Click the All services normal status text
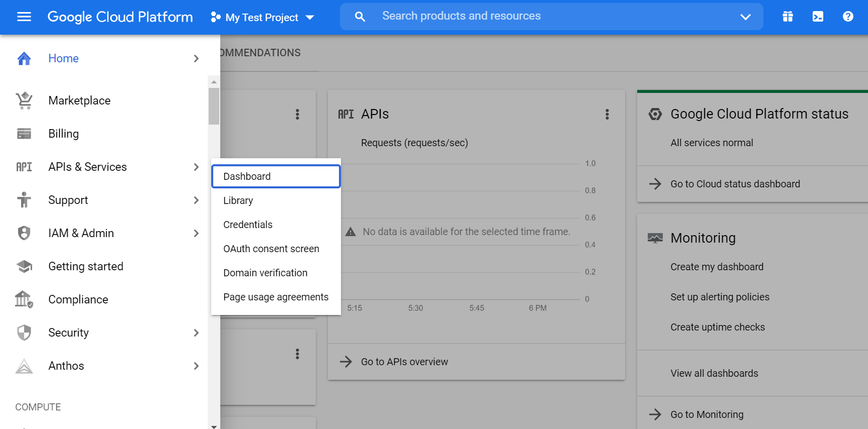The height and width of the screenshot is (429, 868). (712, 143)
